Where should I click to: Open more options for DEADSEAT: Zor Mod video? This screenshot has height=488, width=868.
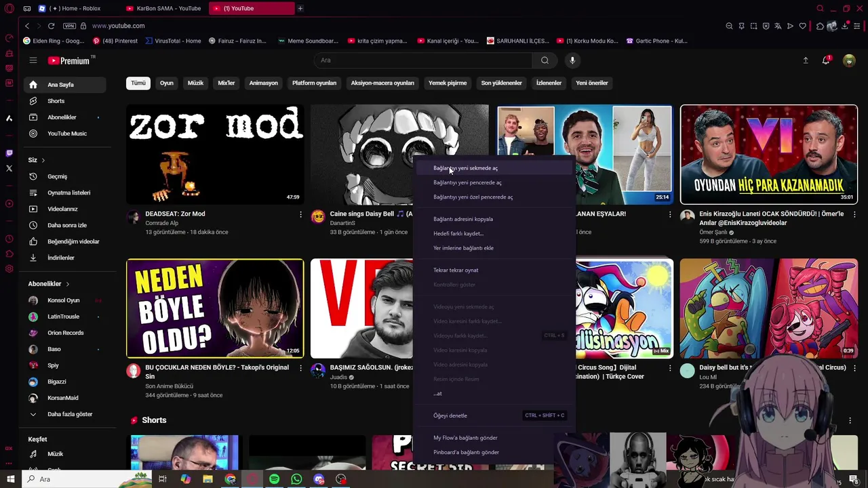(x=300, y=214)
